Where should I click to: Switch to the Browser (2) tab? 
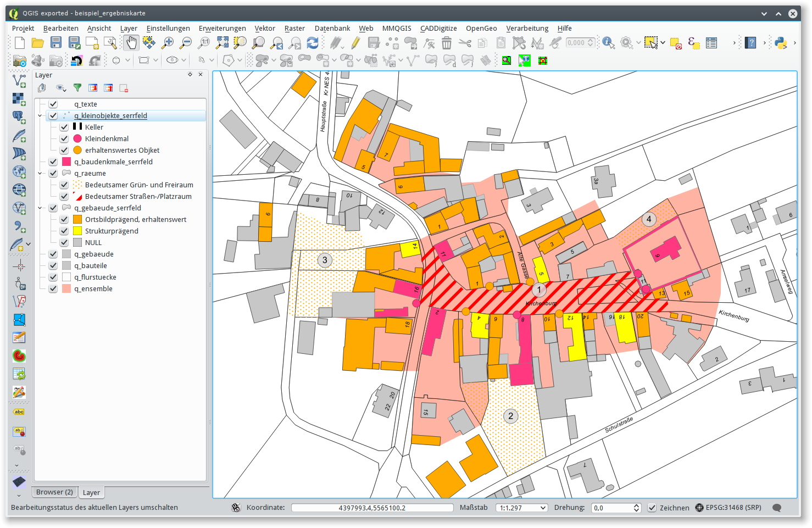54,492
